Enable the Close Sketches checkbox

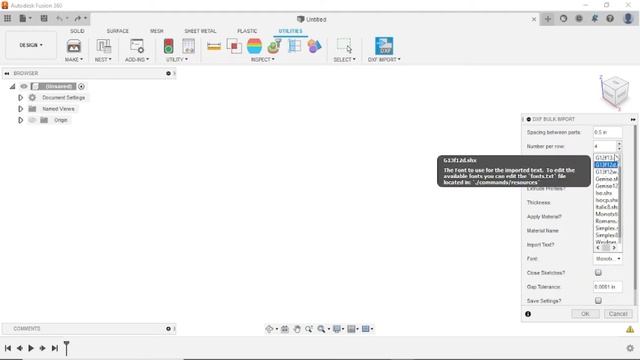(598, 272)
